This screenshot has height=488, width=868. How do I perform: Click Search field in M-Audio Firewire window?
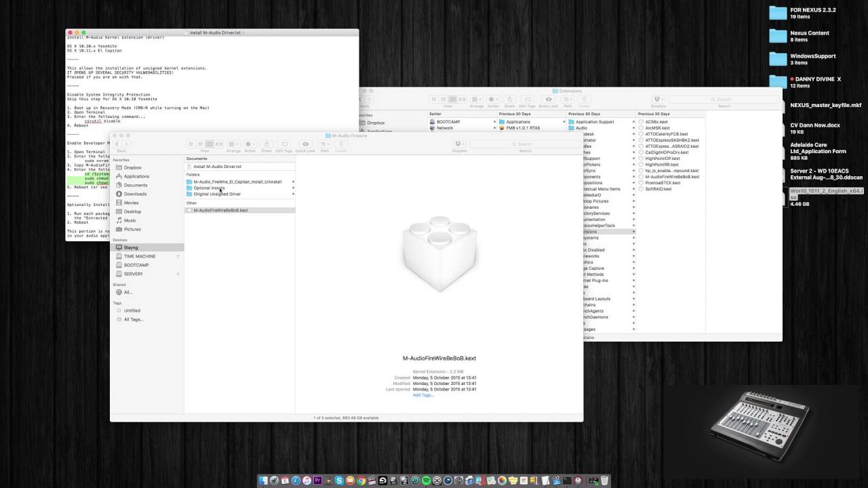526,144
